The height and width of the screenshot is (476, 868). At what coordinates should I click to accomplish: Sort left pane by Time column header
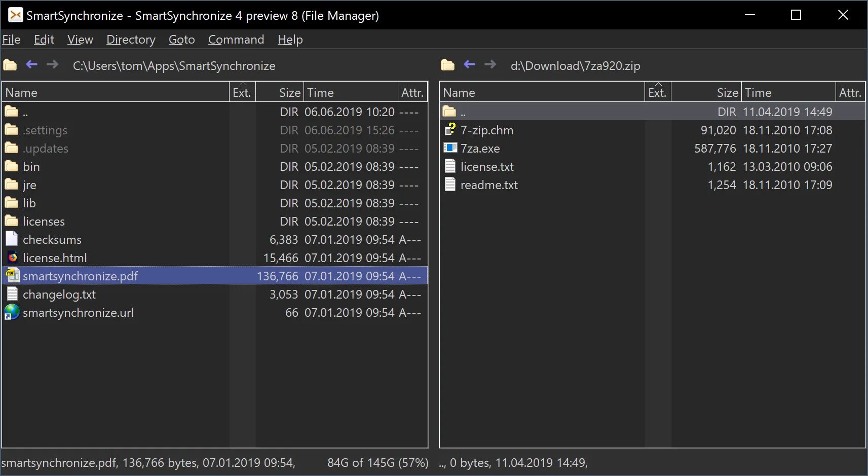(351, 92)
